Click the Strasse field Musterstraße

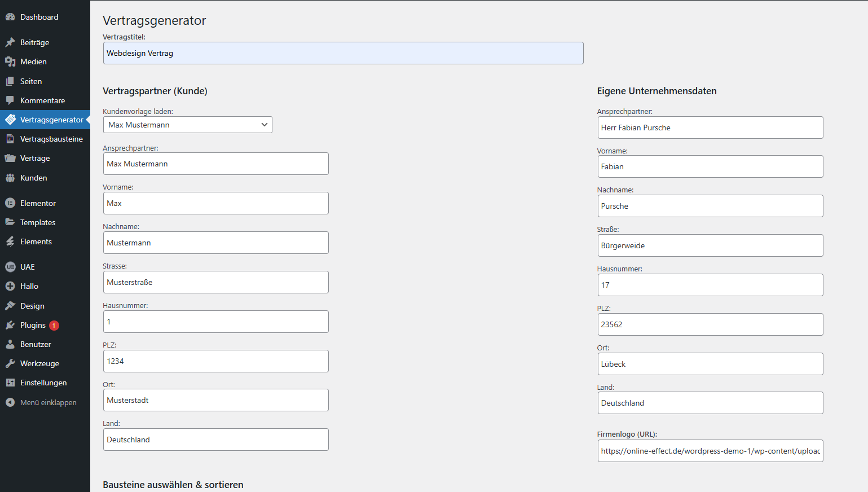pyautogui.click(x=215, y=282)
